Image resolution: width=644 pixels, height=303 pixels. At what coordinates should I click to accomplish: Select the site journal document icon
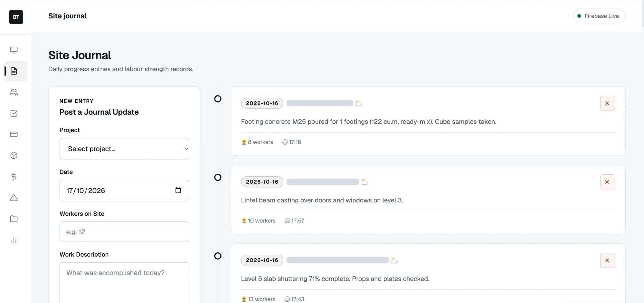14,71
